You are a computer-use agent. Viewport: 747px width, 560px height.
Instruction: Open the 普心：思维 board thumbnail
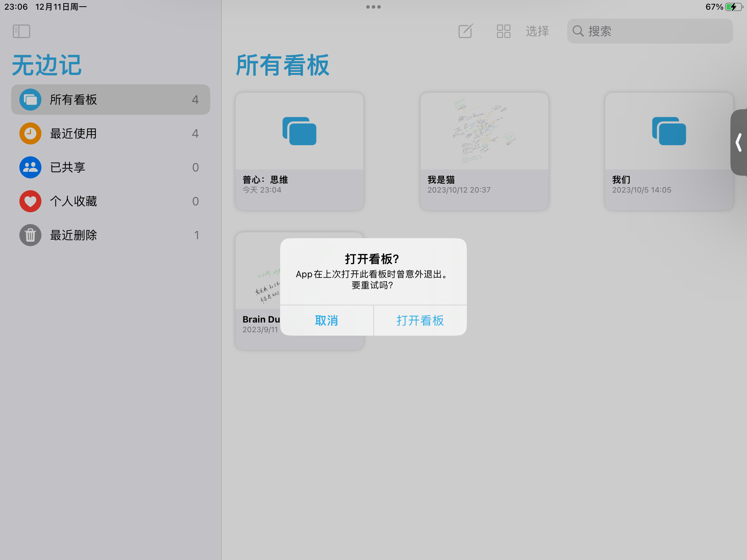pyautogui.click(x=299, y=131)
